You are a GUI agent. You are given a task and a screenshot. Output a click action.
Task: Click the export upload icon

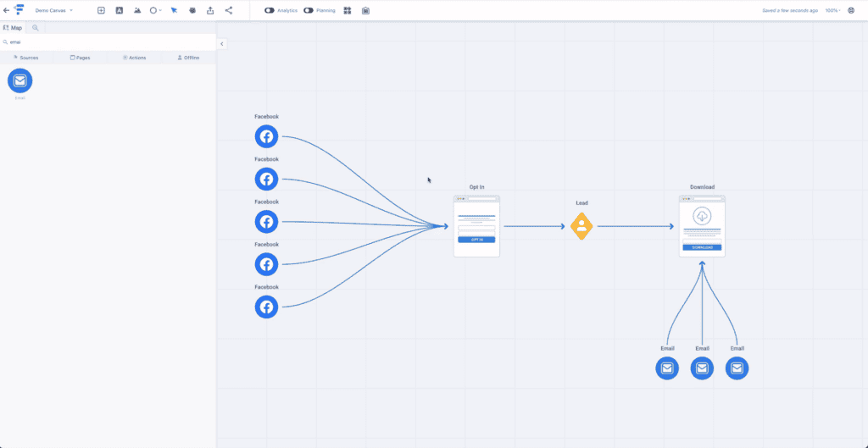210,10
